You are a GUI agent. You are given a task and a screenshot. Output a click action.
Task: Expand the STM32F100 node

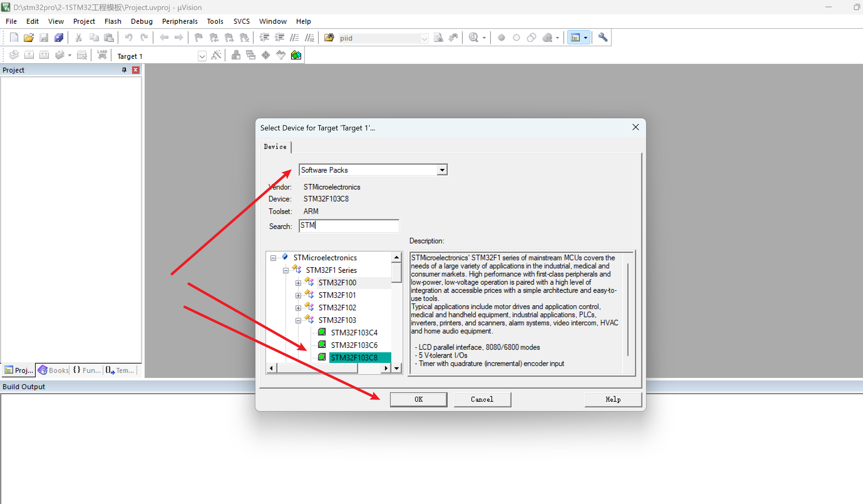pos(298,283)
